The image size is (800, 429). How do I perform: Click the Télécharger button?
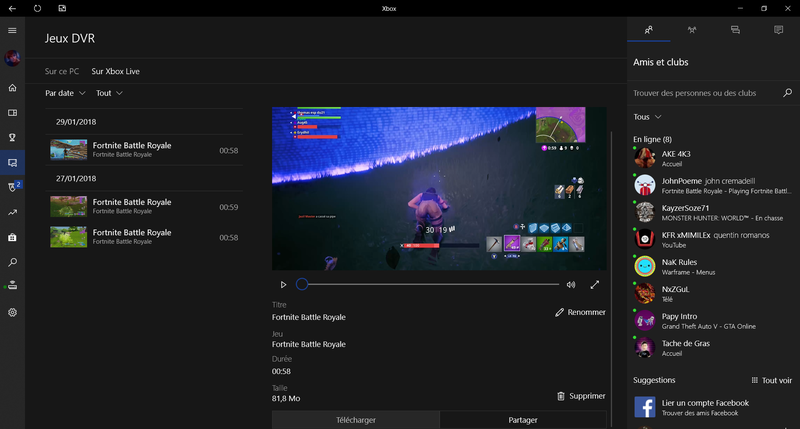tap(355, 420)
